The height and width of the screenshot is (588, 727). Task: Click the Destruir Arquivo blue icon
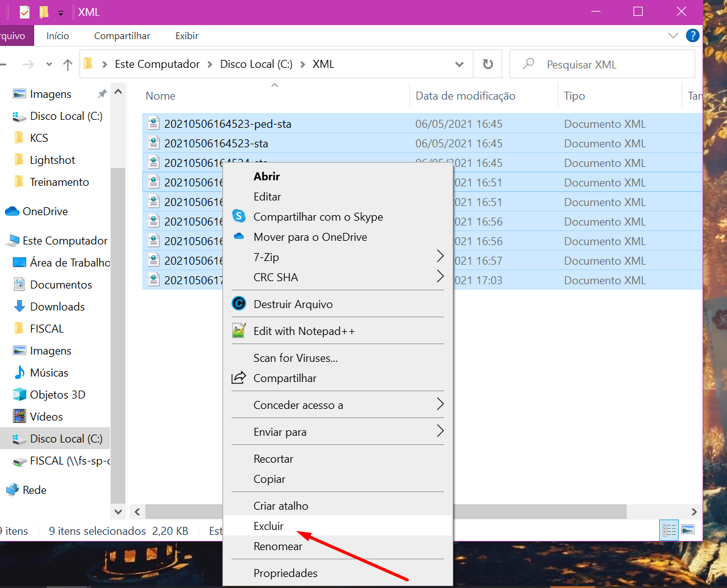pyautogui.click(x=238, y=304)
